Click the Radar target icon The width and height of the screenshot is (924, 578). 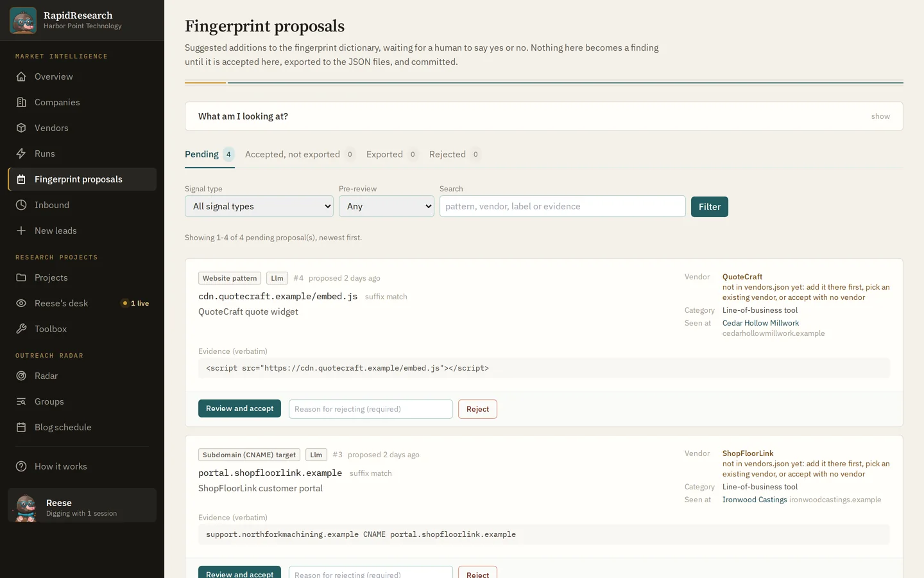[21, 376]
